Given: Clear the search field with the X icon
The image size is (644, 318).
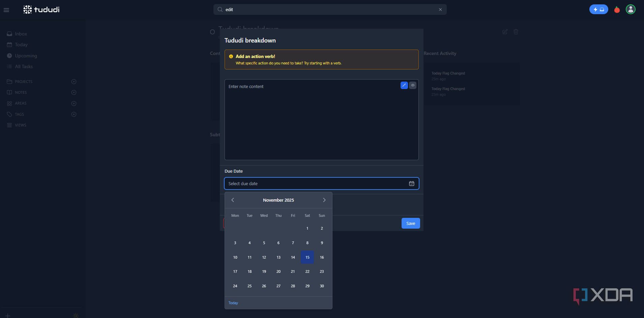Looking at the screenshot, I should [x=440, y=9].
